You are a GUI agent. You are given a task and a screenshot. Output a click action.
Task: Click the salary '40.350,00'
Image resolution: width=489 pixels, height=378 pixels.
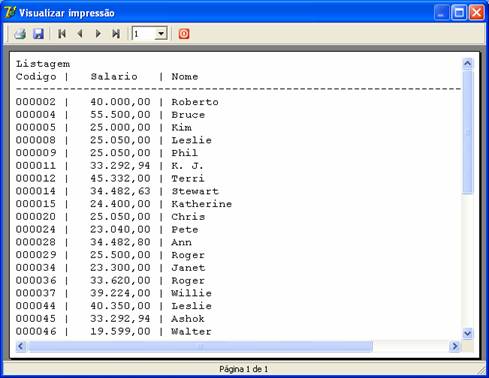tap(120, 306)
